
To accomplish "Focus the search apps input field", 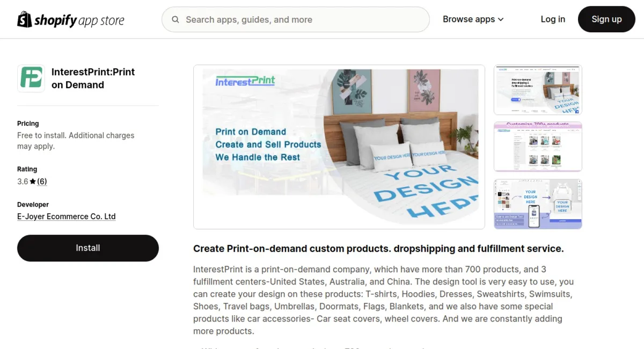I will click(x=296, y=20).
